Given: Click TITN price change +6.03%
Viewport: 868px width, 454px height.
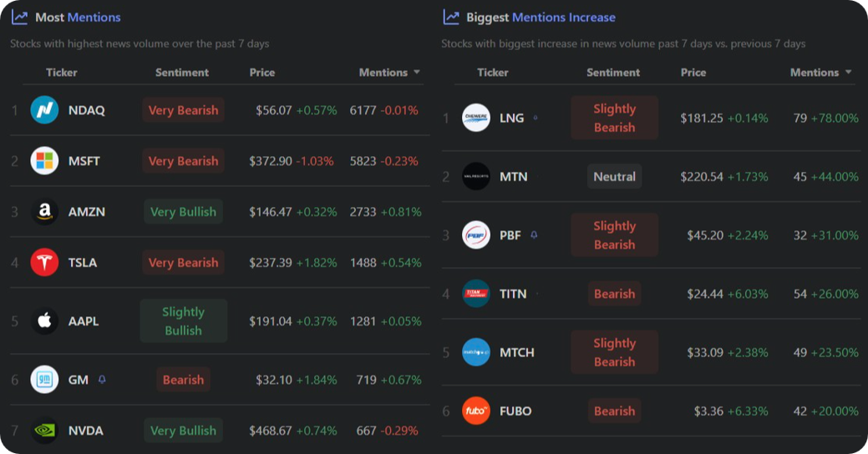Looking at the screenshot, I should click(x=748, y=295).
